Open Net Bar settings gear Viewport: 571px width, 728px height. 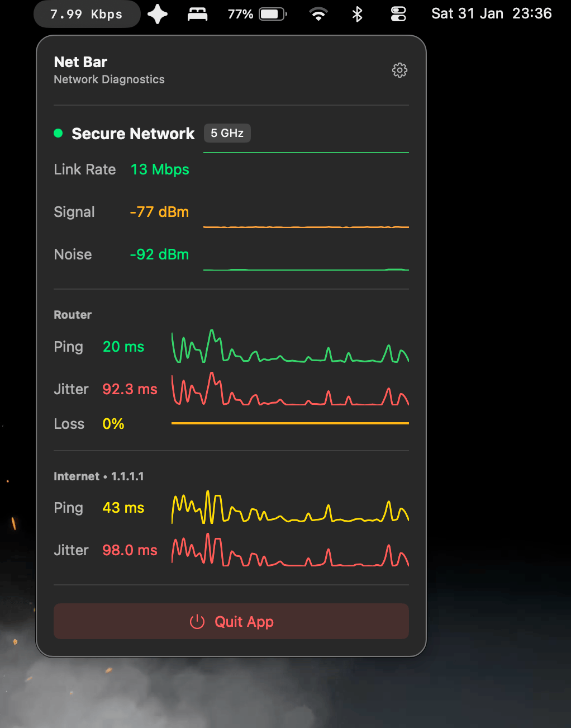coord(399,70)
